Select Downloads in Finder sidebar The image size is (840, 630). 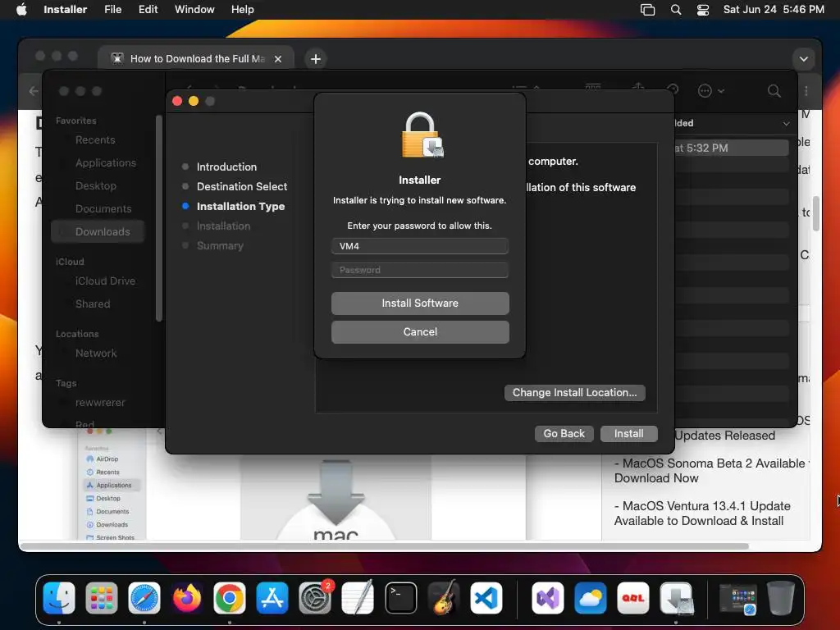[98, 231]
